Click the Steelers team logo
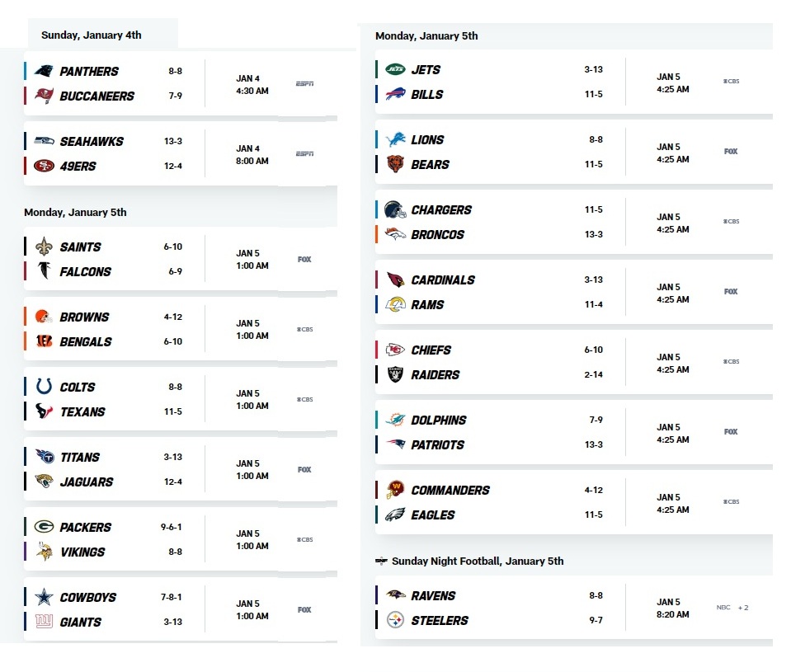The height and width of the screenshot is (672, 791). tap(395, 620)
